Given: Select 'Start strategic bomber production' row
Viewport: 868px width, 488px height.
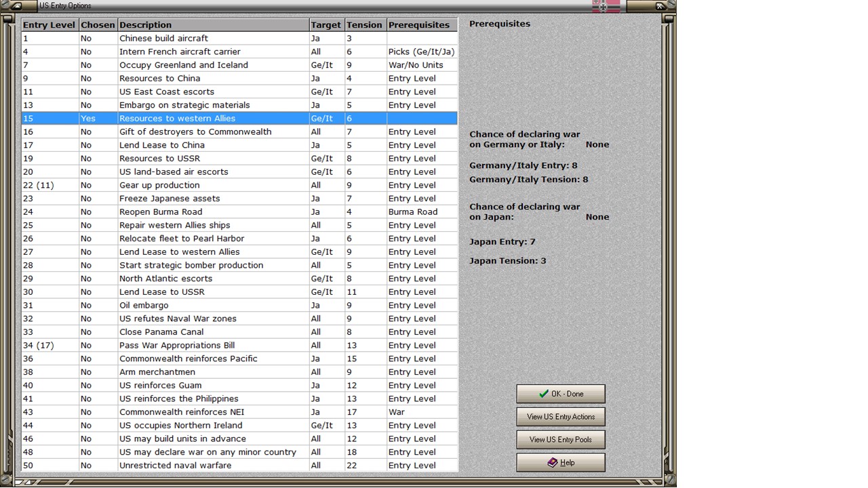Looking at the screenshot, I should pyautogui.click(x=239, y=265).
